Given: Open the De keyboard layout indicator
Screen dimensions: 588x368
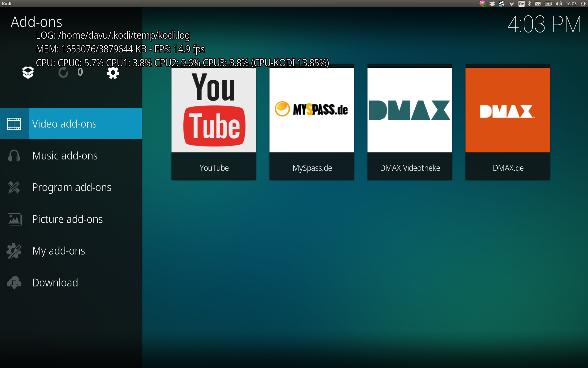Looking at the screenshot, I should (x=522, y=4).
